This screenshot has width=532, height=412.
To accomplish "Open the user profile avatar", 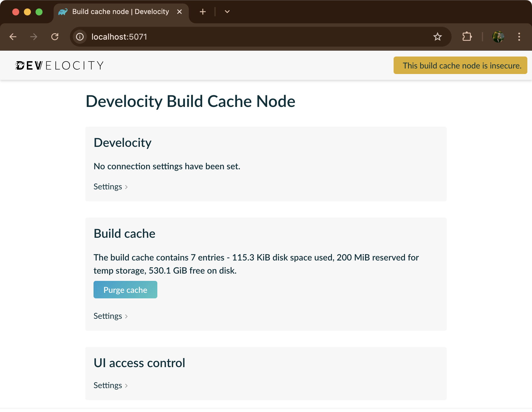I will 498,37.
